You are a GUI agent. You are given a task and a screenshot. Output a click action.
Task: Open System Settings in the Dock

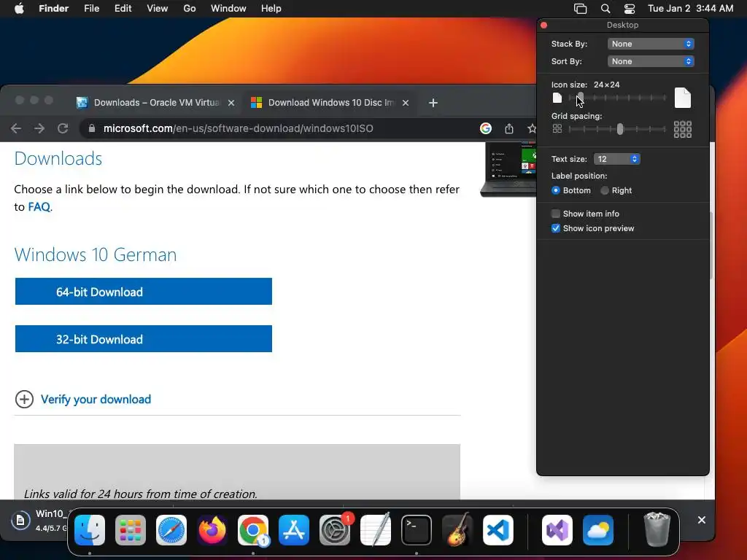pos(335,530)
